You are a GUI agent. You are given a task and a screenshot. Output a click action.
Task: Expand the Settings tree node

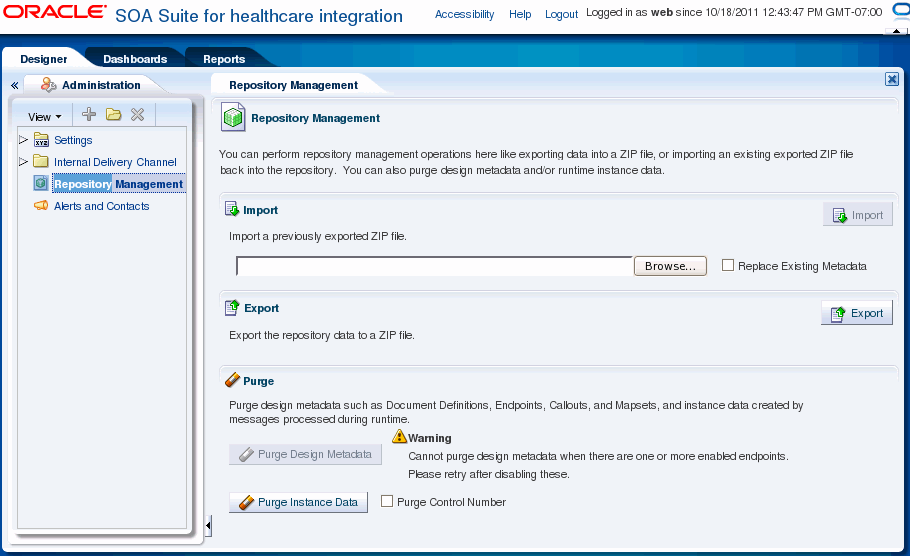pyautogui.click(x=23, y=140)
